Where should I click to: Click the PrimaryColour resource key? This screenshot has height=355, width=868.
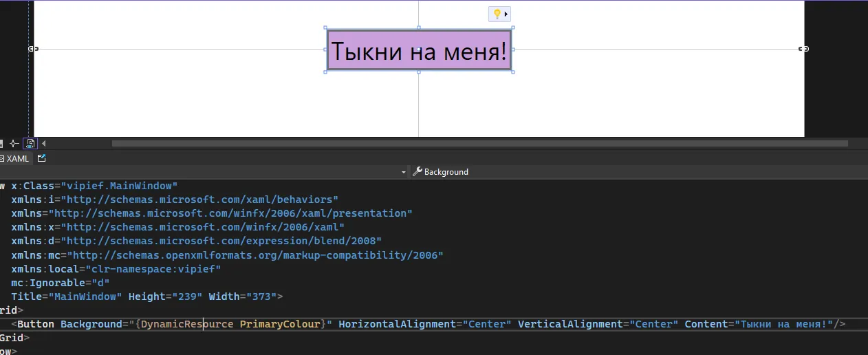(x=280, y=324)
